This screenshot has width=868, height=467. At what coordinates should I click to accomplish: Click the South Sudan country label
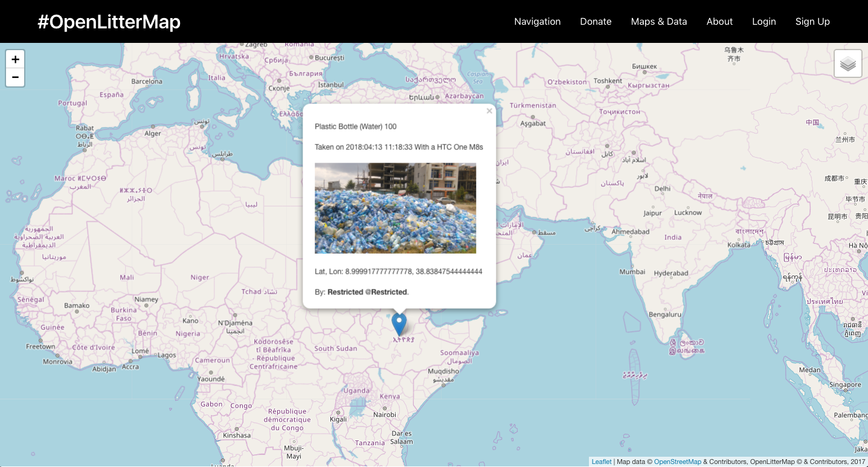pos(336,349)
